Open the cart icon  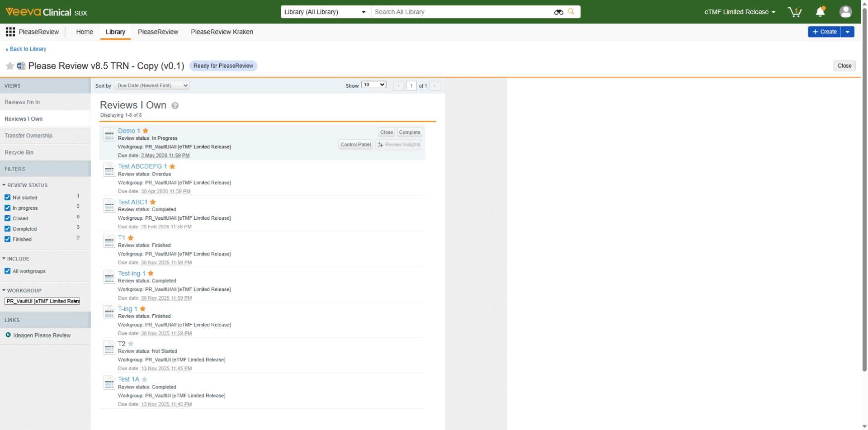coord(795,12)
